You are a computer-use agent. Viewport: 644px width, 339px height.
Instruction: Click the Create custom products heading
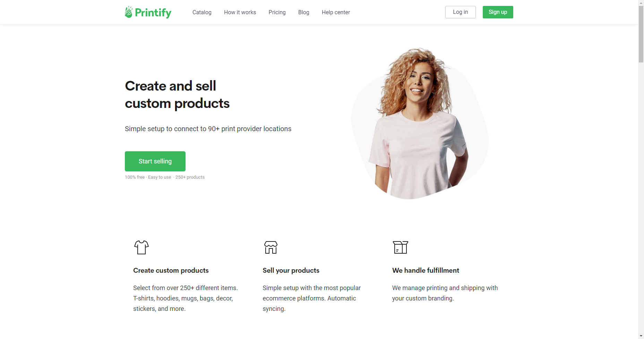pyautogui.click(x=171, y=270)
